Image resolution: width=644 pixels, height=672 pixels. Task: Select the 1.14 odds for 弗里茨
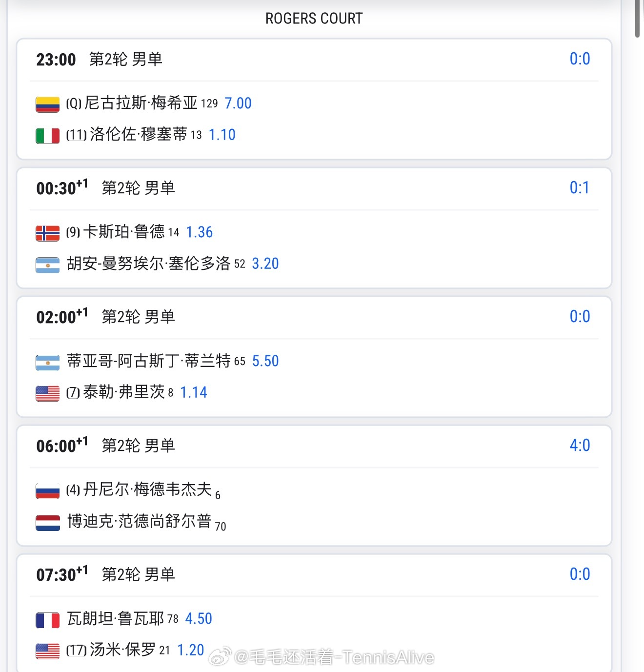point(194,392)
